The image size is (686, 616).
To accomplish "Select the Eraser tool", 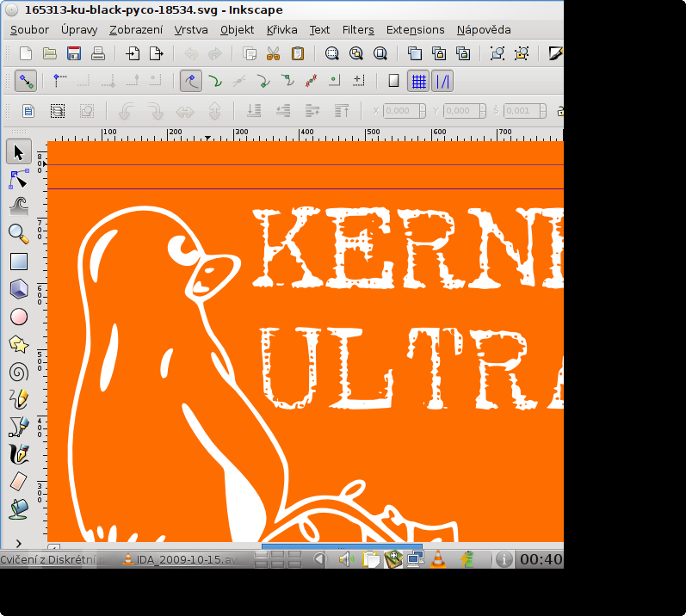I will tap(18, 482).
